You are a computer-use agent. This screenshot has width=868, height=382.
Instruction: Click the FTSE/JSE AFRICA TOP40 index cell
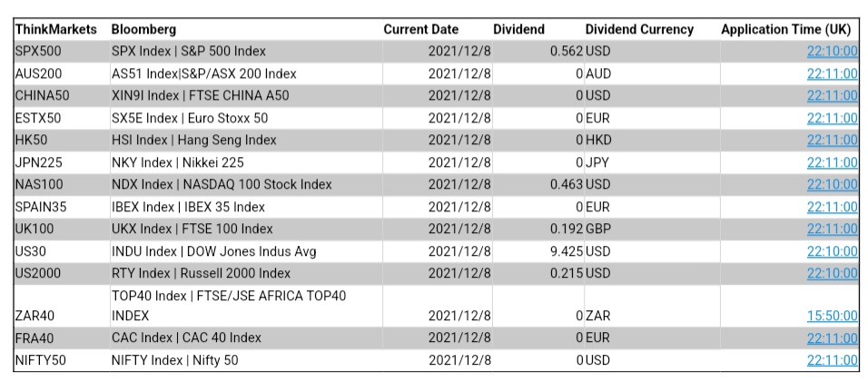(x=229, y=306)
